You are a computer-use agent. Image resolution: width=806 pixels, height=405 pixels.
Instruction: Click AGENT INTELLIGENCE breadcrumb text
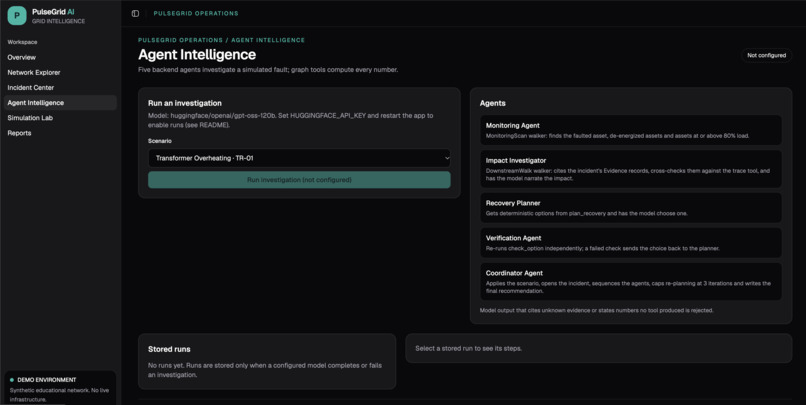(x=268, y=40)
